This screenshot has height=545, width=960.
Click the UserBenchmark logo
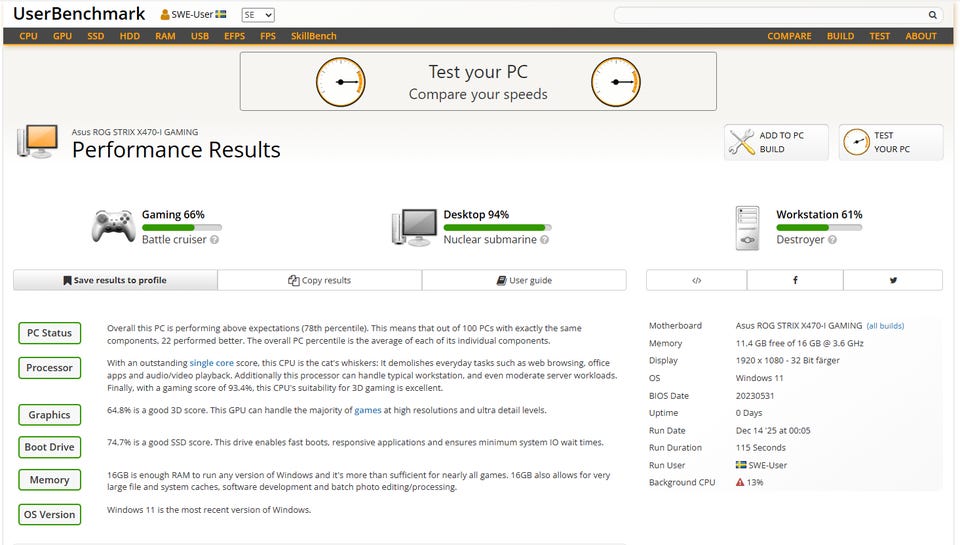[x=79, y=13]
